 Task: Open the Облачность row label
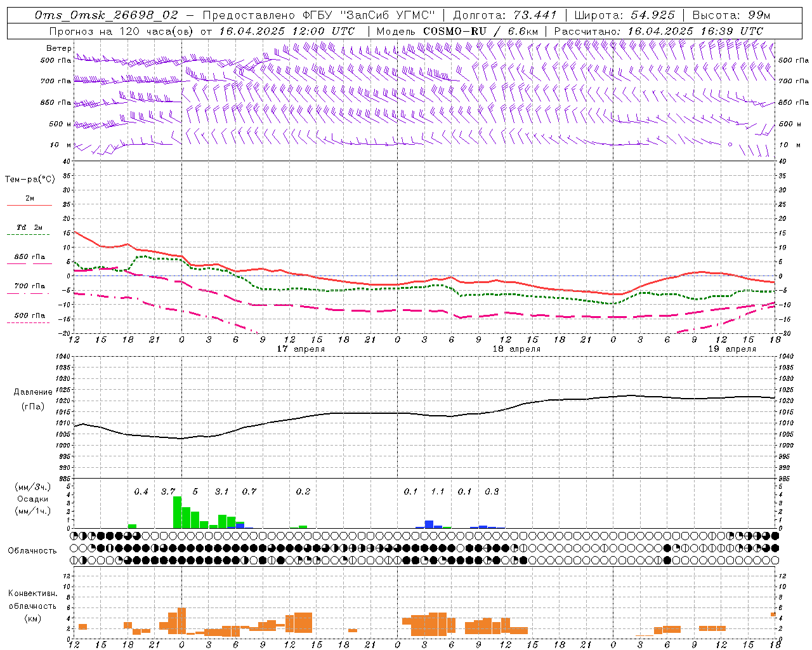(x=32, y=550)
